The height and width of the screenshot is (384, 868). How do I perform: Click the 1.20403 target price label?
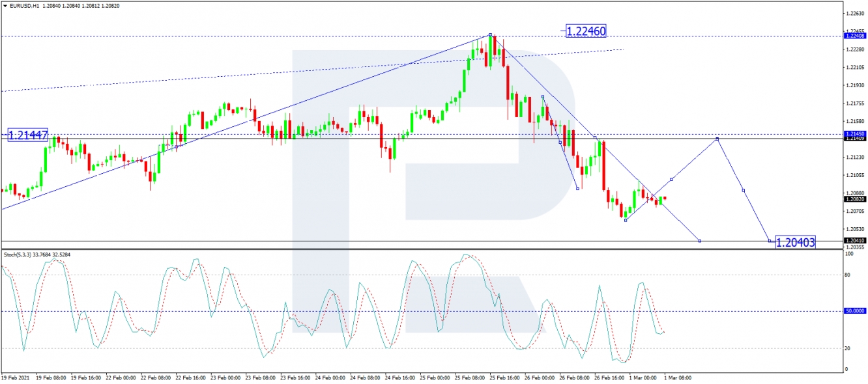coord(795,242)
